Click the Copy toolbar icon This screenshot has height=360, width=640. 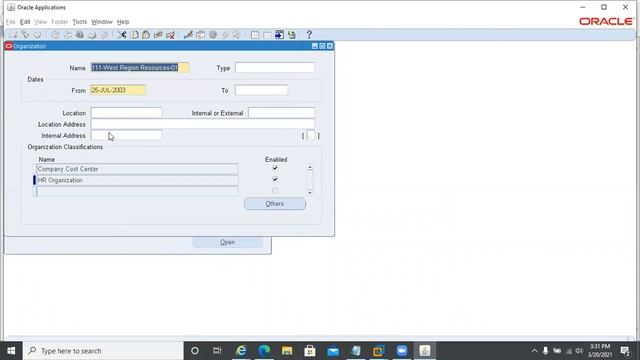134,35
